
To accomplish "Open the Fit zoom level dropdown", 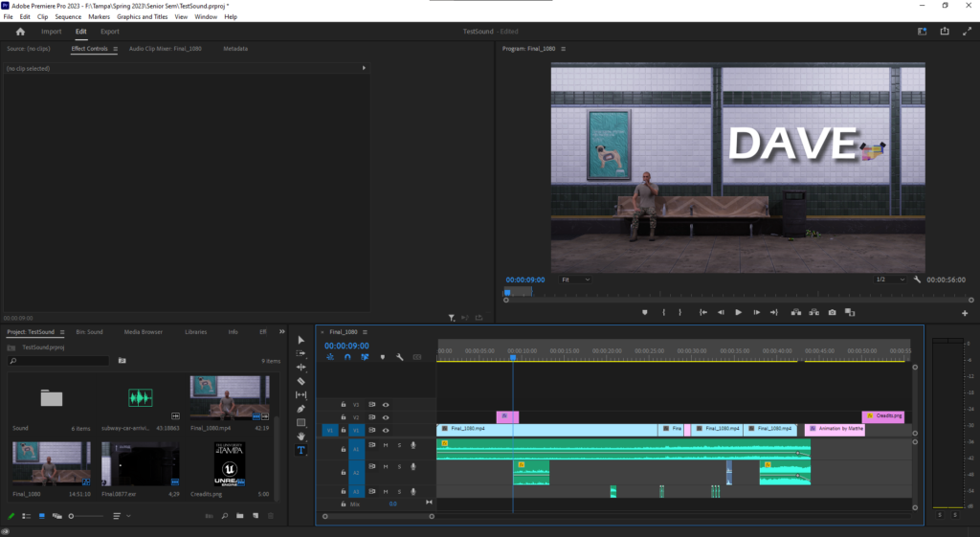I will click(x=574, y=280).
